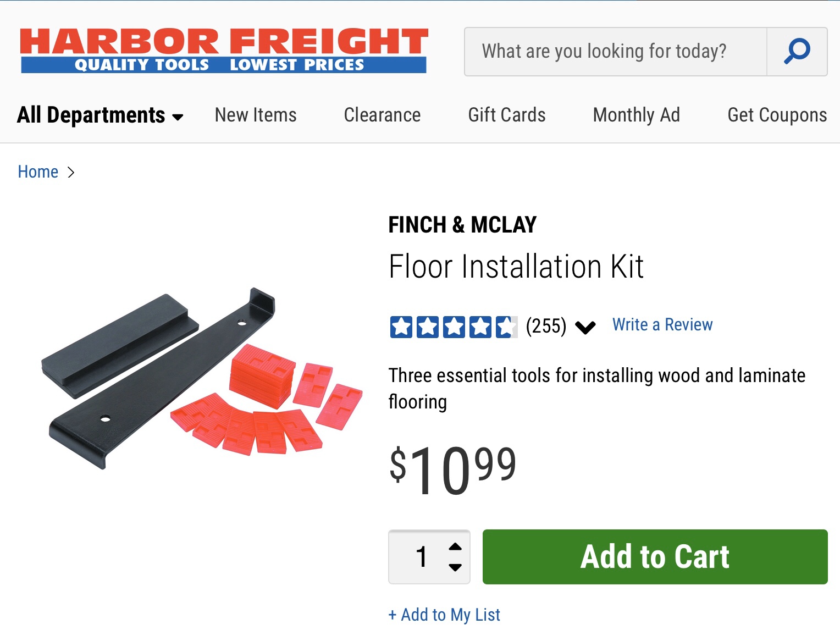Click the half-filled fifth rating star

pyautogui.click(x=506, y=327)
